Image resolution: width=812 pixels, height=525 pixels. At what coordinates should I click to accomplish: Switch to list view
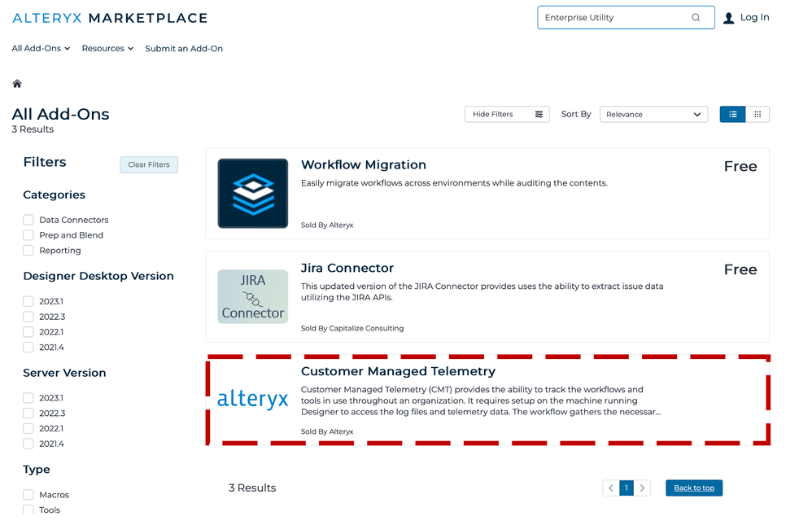(733, 115)
